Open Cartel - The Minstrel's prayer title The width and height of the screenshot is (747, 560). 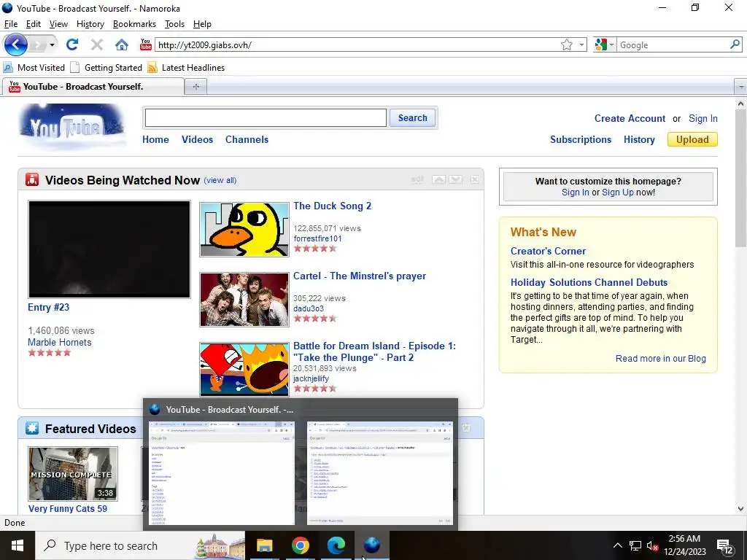[x=360, y=276]
